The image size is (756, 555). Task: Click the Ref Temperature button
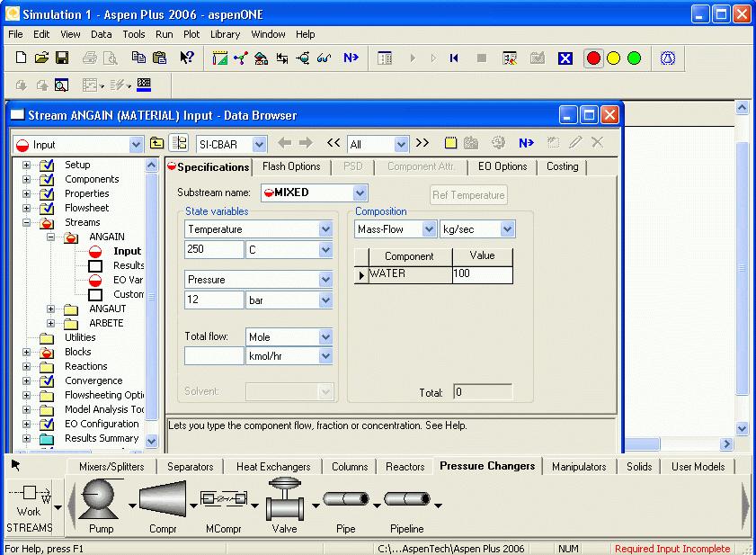pos(468,195)
